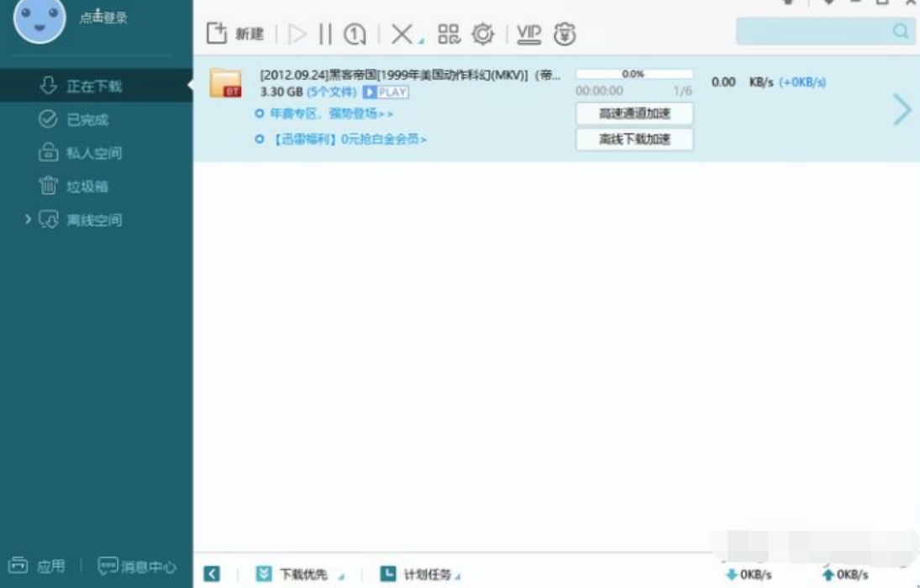Open the settings gear icon
Image resolution: width=920 pixels, height=588 pixels.
[483, 34]
